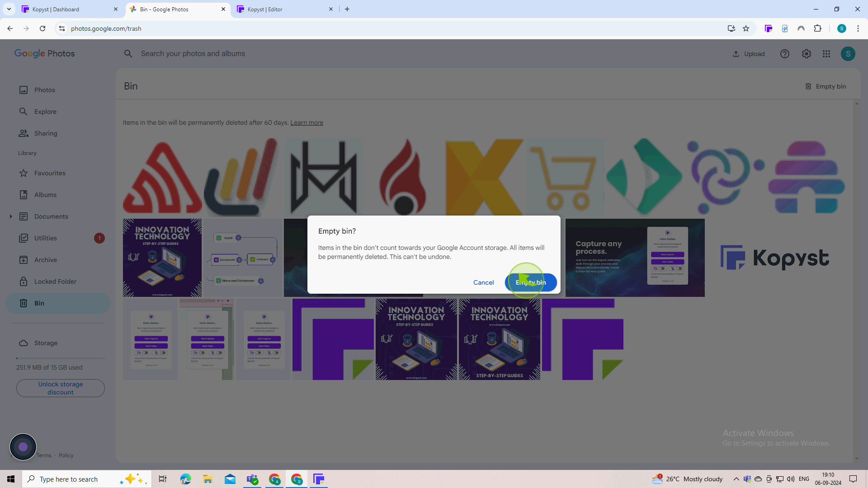Open the Chrome three-dot menu

858,28
